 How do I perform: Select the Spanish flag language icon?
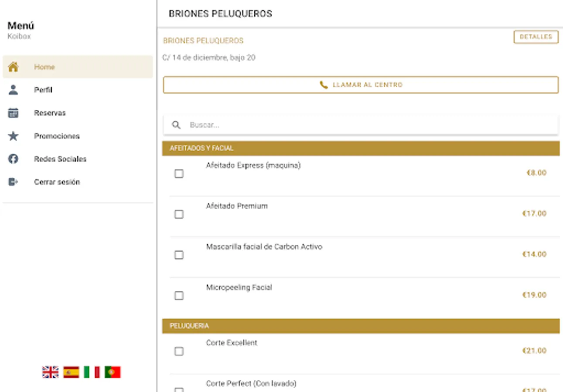[x=71, y=372]
